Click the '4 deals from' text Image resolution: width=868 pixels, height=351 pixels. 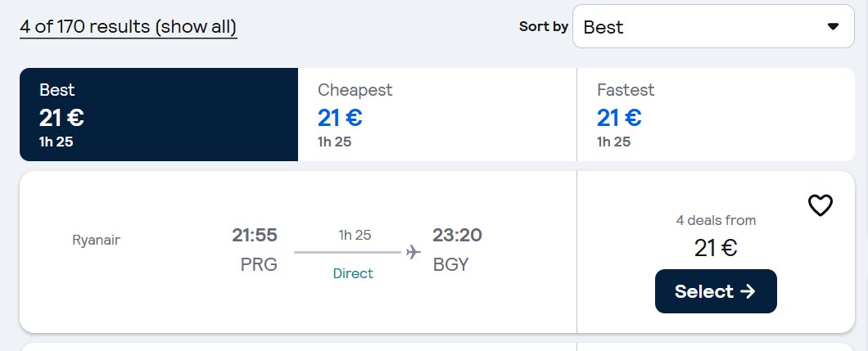(716, 220)
